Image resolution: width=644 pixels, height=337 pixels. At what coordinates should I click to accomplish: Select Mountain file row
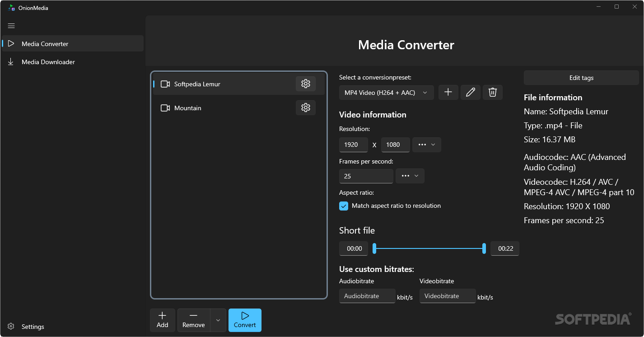pos(238,108)
